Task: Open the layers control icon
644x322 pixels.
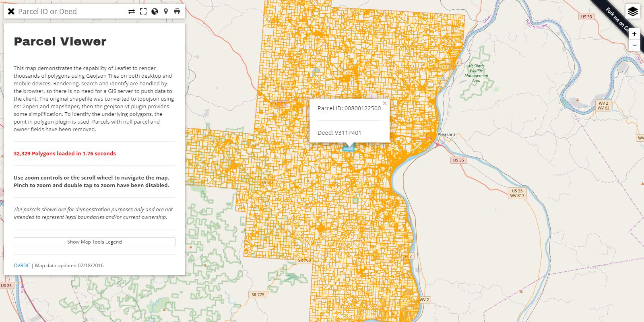Action: coord(633,12)
